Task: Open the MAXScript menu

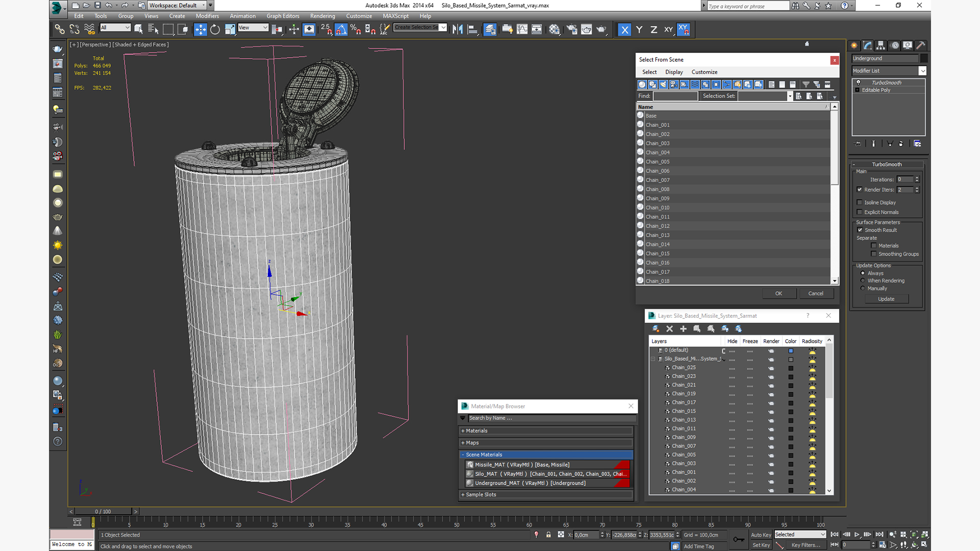Action: (396, 16)
